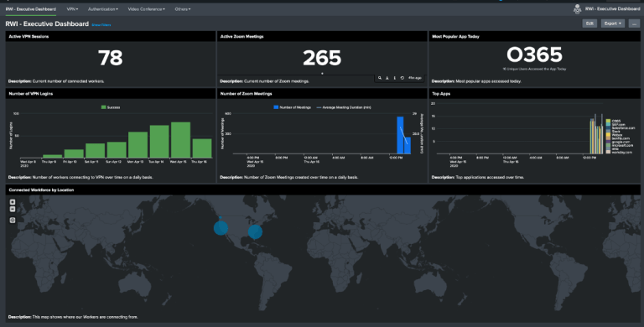Screen dimensions: 644x327
Task: Select google.com in Top Apps legend
Action: (621, 142)
